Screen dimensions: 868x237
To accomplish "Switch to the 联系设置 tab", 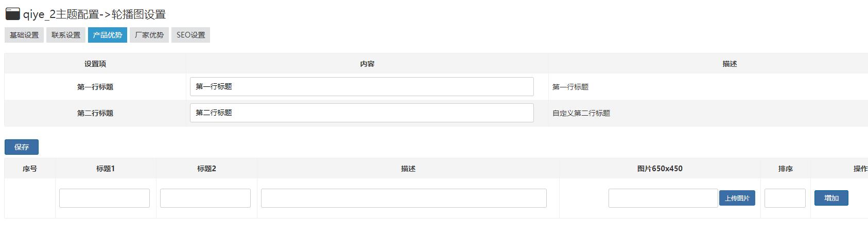I will 66,35.
